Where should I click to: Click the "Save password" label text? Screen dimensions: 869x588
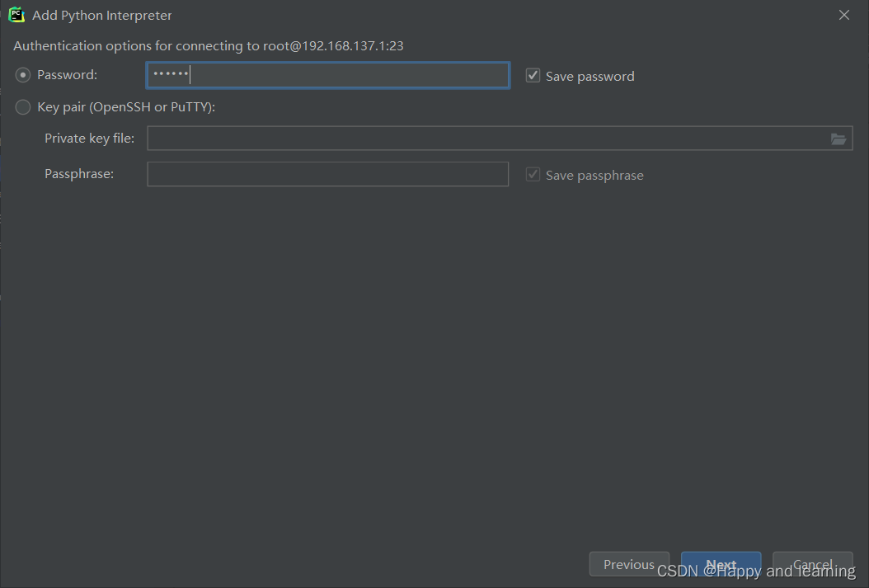[590, 77]
